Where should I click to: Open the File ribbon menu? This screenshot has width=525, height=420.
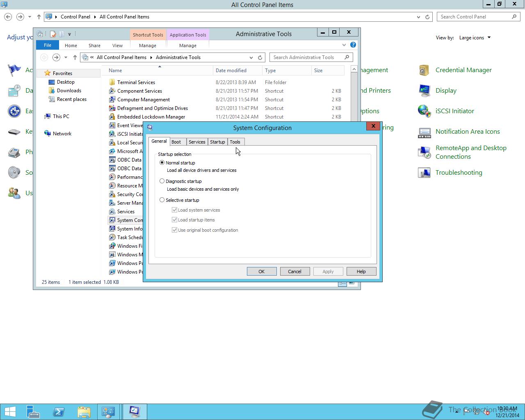click(48, 45)
